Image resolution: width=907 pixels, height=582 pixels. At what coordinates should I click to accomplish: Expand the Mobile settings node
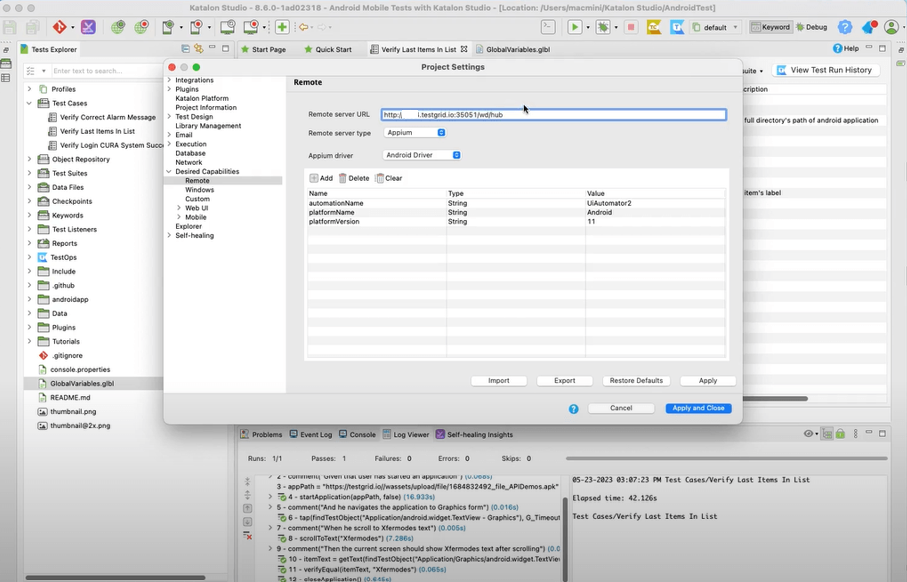pyautogui.click(x=179, y=218)
